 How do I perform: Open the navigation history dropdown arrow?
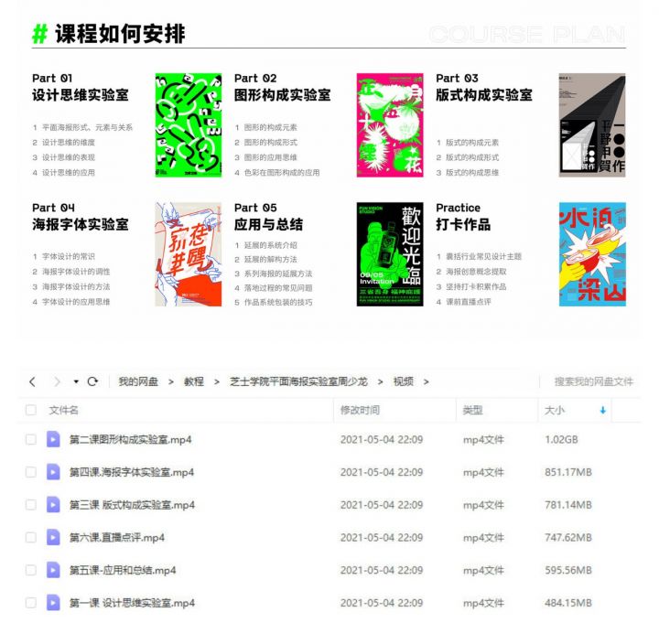[x=76, y=381]
